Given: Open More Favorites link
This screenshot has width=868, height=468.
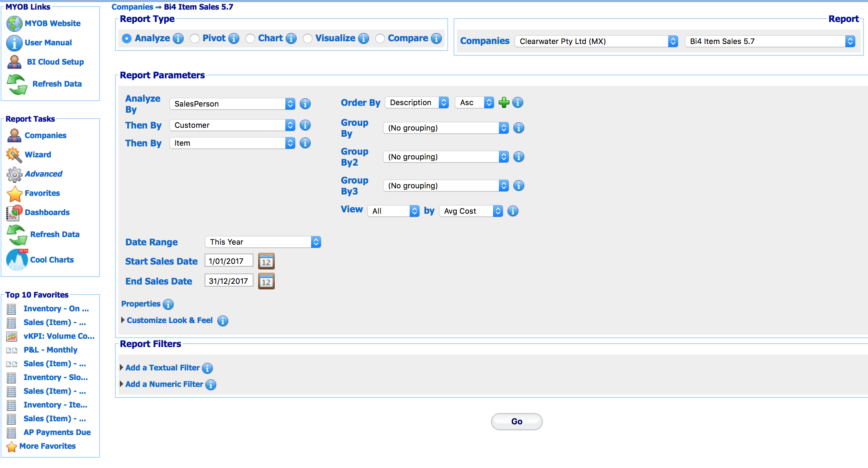Looking at the screenshot, I should 47,446.
